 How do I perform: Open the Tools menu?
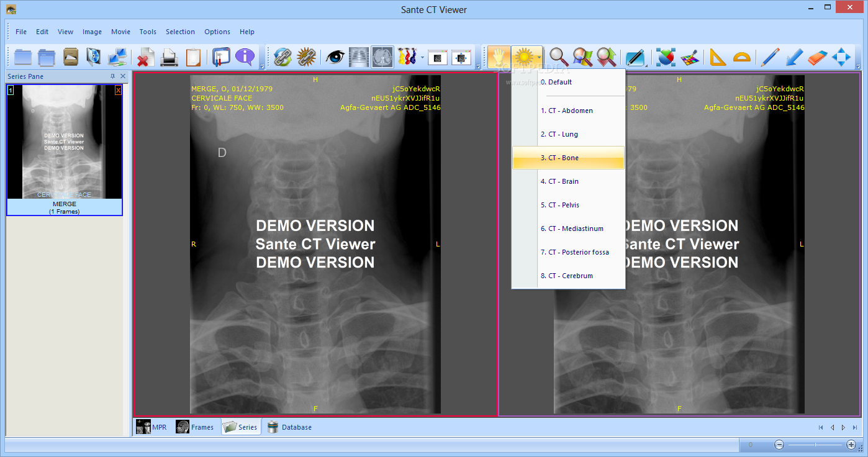pos(148,32)
